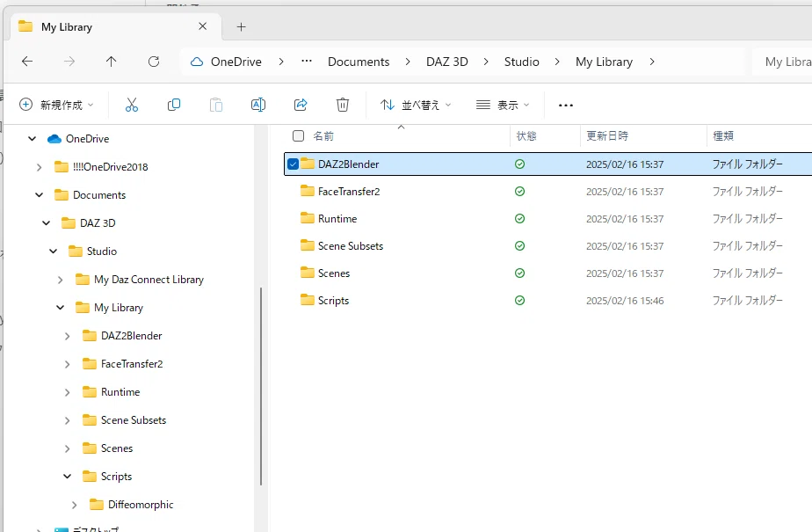812x532 pixels.
Task: Click Documents in the breadcrumb path
Action: point(359,62)
